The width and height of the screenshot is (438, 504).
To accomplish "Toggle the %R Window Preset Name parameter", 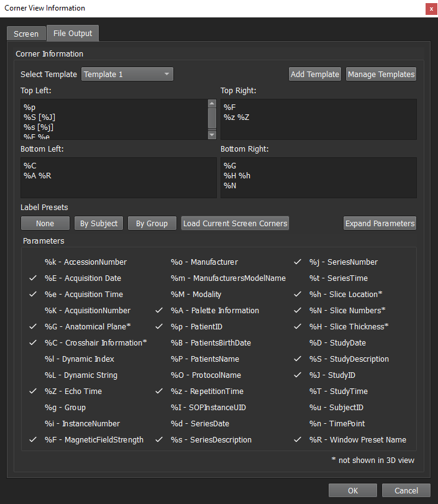I will click(357, 440).
